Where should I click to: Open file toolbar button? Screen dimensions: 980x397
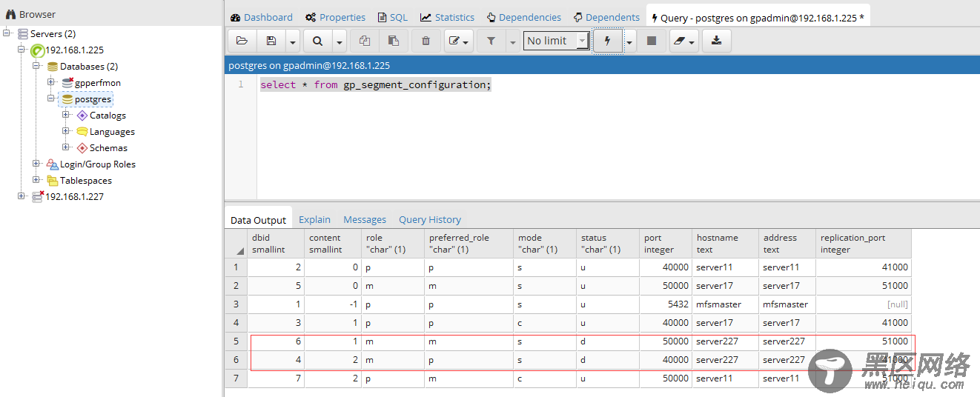(x=242, y=41)
